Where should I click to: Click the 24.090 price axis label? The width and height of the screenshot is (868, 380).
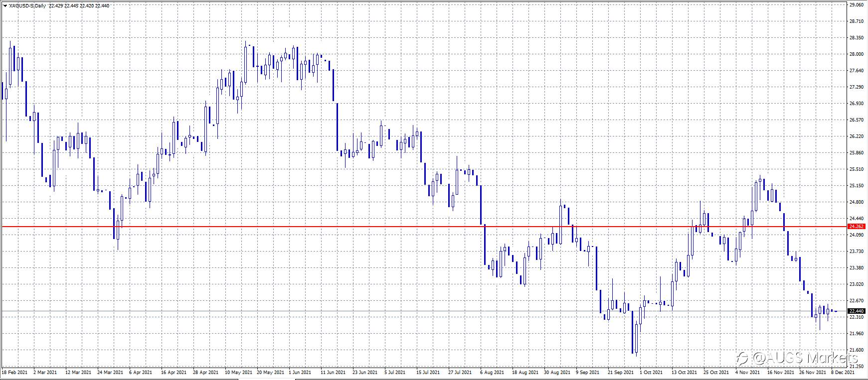click(856, 235)
